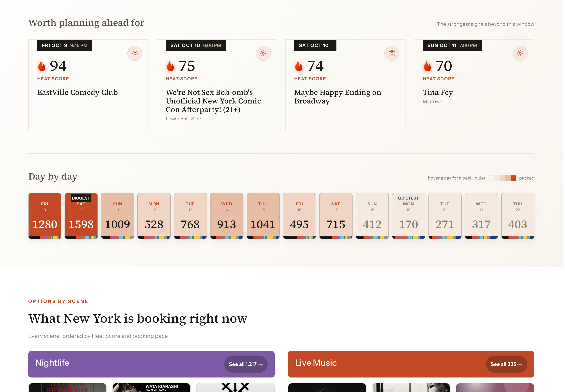Open EastVille Comedy Club event title

(x=77, y=92)
